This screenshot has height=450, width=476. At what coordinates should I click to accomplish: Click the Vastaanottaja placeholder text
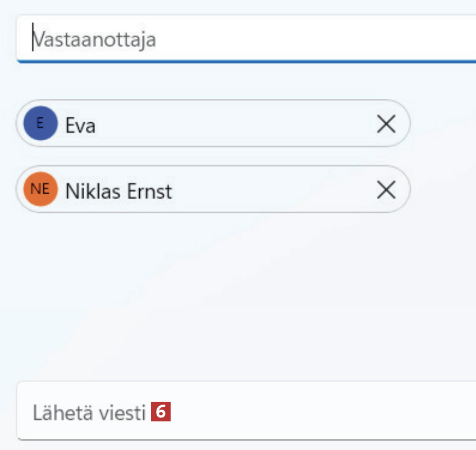(x=94, y=40)
